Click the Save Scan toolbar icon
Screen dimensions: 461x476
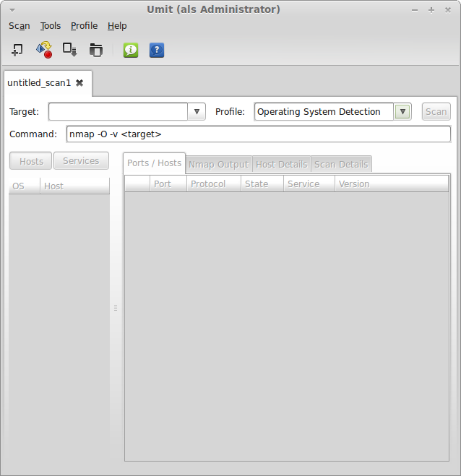pos(70,50)
